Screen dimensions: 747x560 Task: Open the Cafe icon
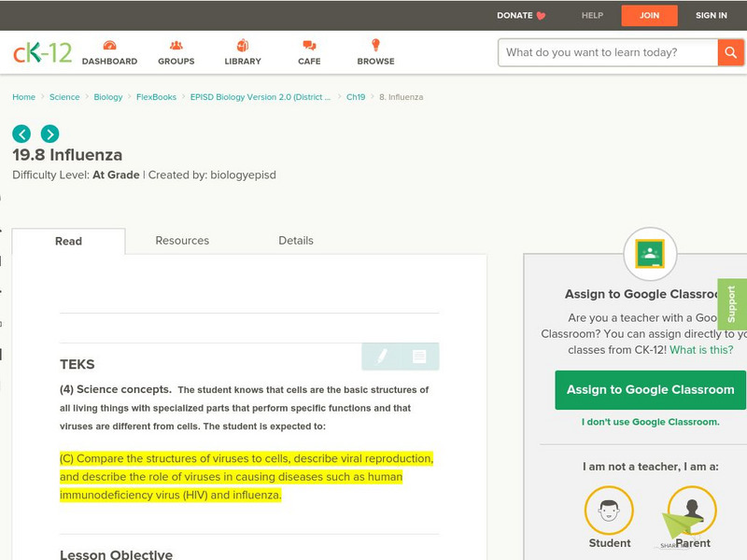[x=309, y=46]
